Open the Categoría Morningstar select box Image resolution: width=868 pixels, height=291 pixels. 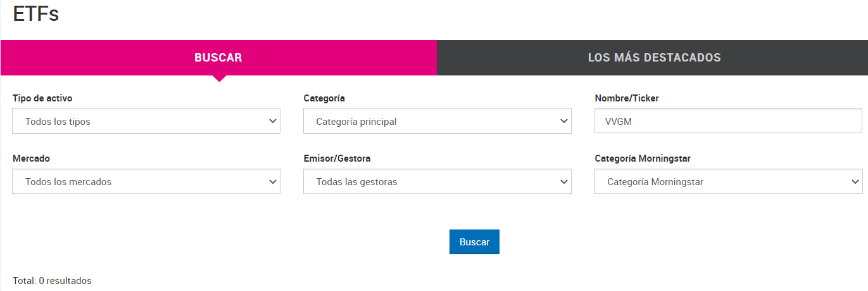(x=728, y=181)
